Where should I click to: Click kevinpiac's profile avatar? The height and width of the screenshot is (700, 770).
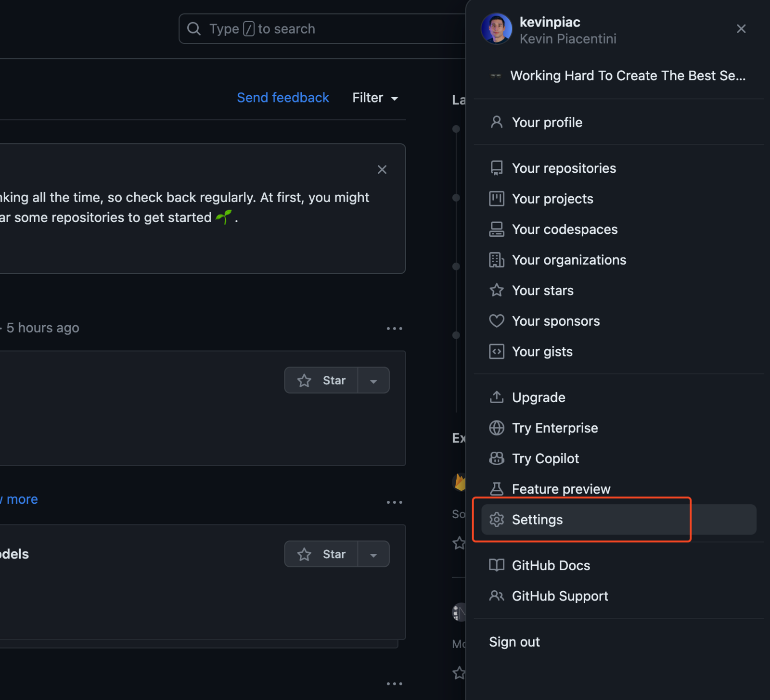(497, 28)
